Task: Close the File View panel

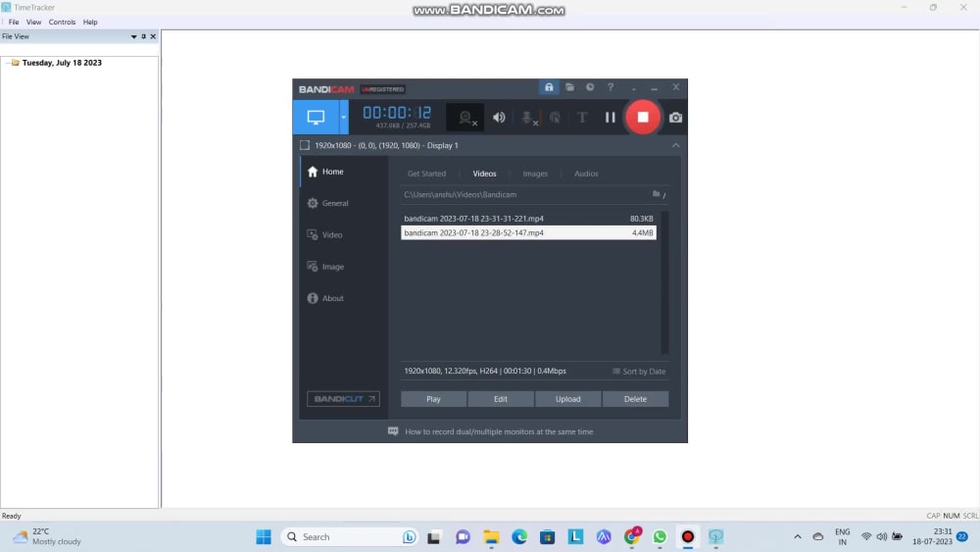Action: (x=153, y=37)
